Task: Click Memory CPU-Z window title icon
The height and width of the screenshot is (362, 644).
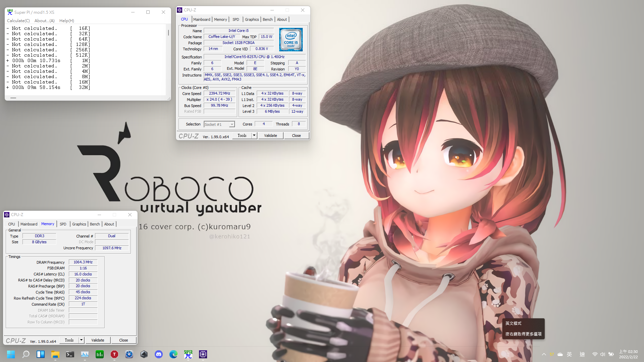Action: 7,215
